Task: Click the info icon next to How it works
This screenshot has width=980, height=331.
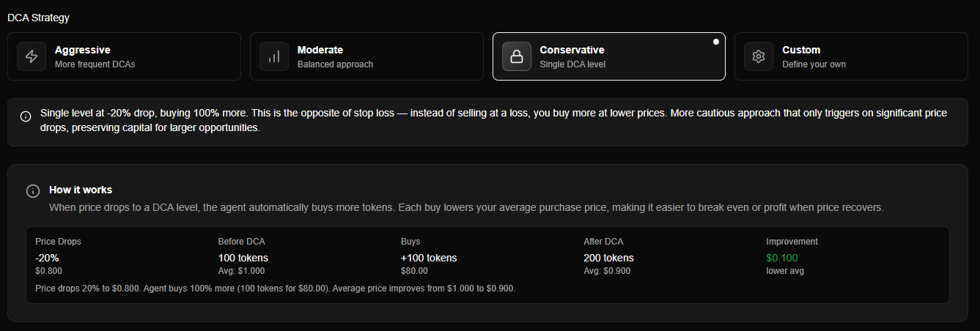Action: (33, 191)
